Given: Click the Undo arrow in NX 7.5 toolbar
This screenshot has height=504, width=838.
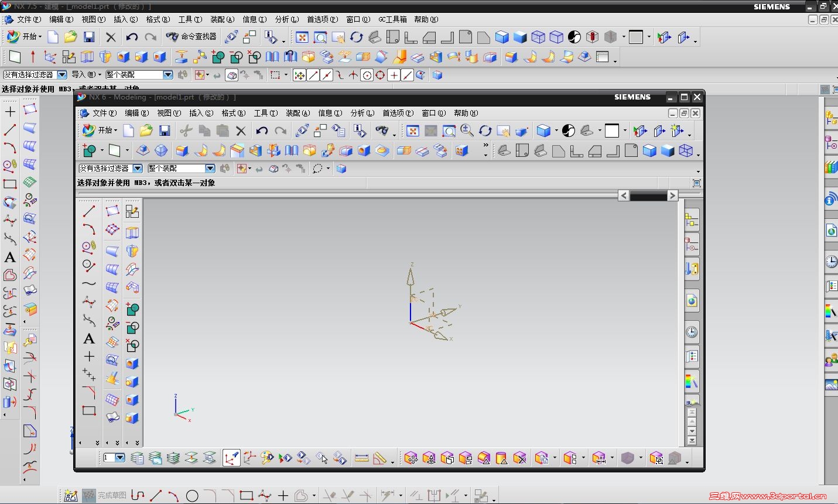Looking at the screenshot, I should (x=132, y=37).
